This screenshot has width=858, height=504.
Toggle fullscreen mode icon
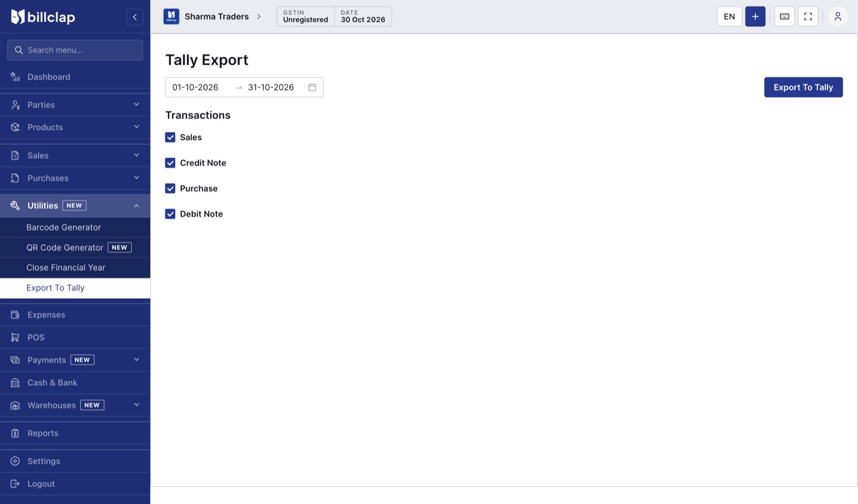[808, 17]
